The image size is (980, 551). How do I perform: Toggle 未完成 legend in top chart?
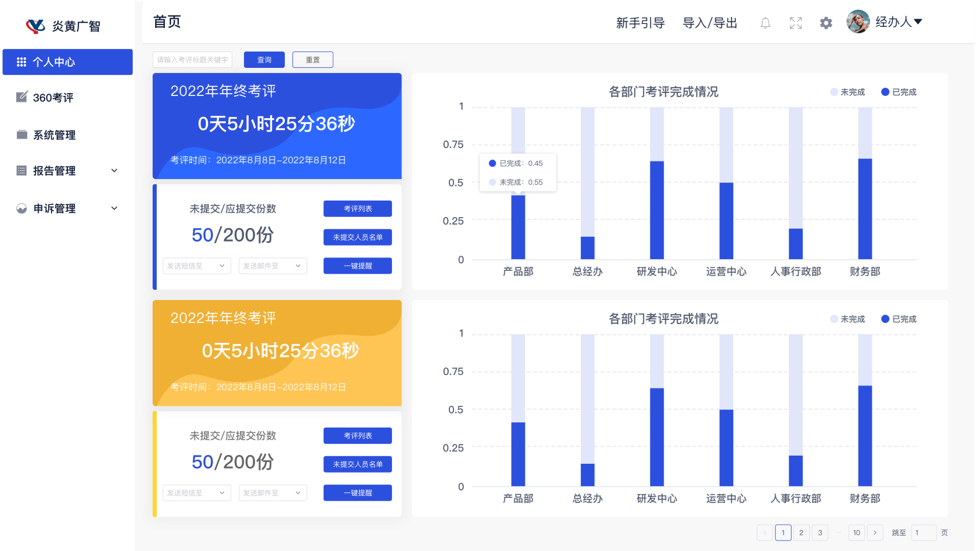847,92
